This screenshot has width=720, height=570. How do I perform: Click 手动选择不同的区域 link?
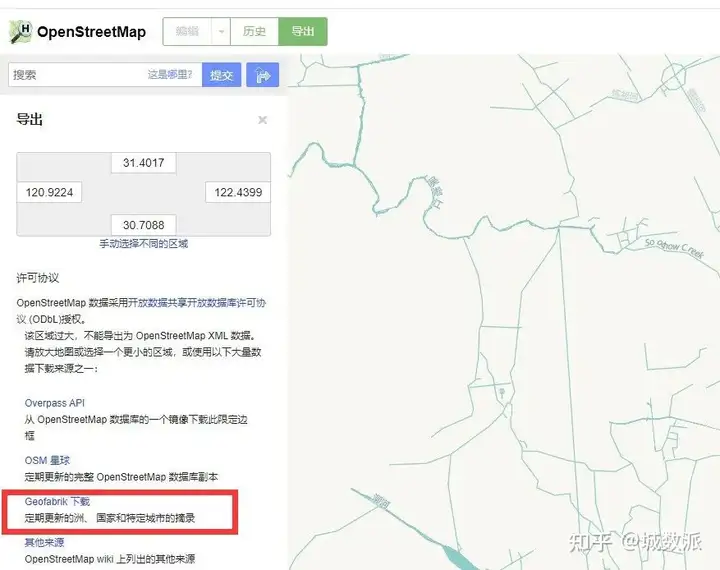[144, 244]
